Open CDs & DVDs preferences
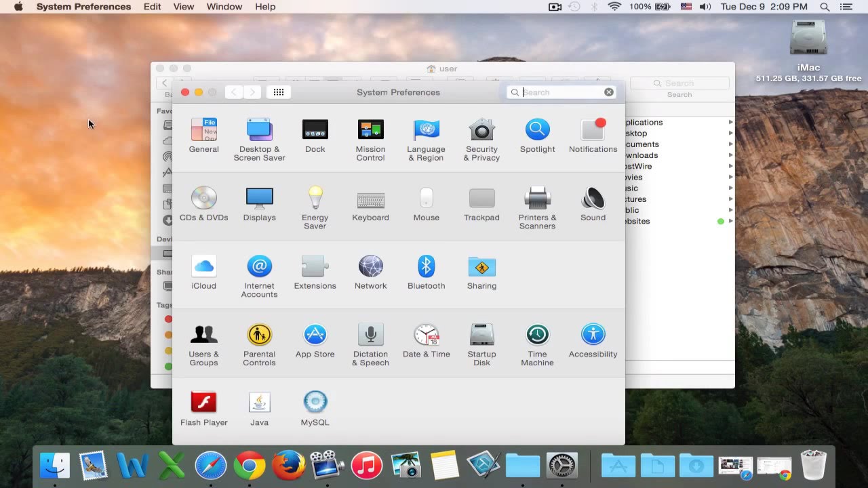Image resolution: width=868 pixels, height=488 pixels. (203, 204)
